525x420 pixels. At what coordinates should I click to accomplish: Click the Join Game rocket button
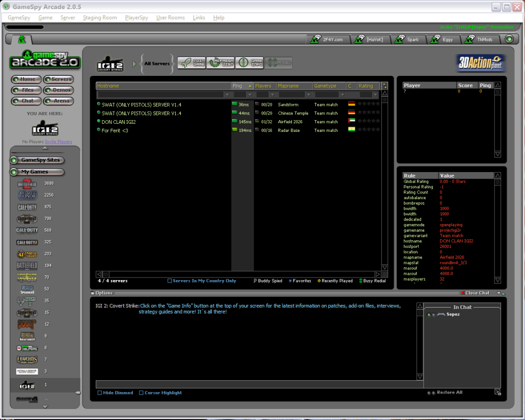(x=191, y=63)
